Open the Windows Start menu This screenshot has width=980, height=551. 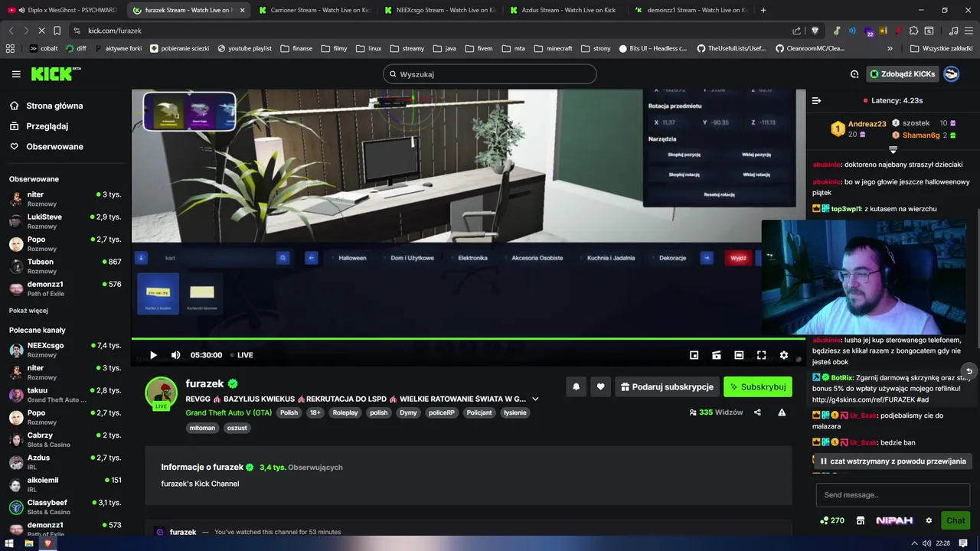point(9,543)
